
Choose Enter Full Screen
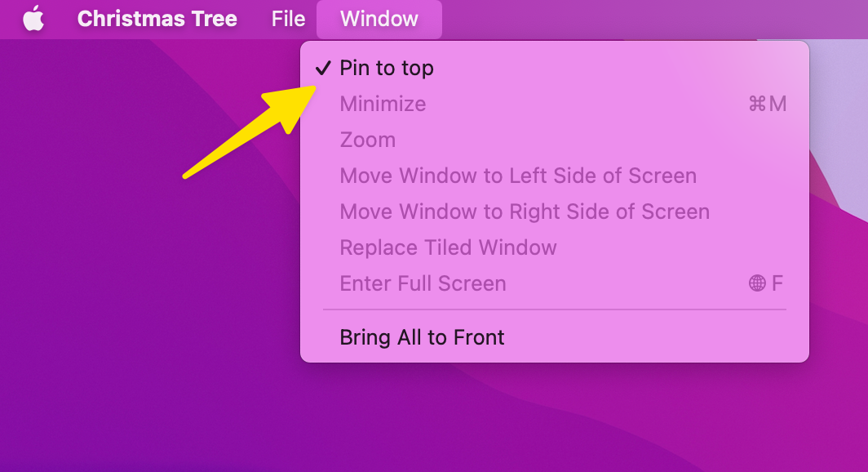(x=423, y=283)
